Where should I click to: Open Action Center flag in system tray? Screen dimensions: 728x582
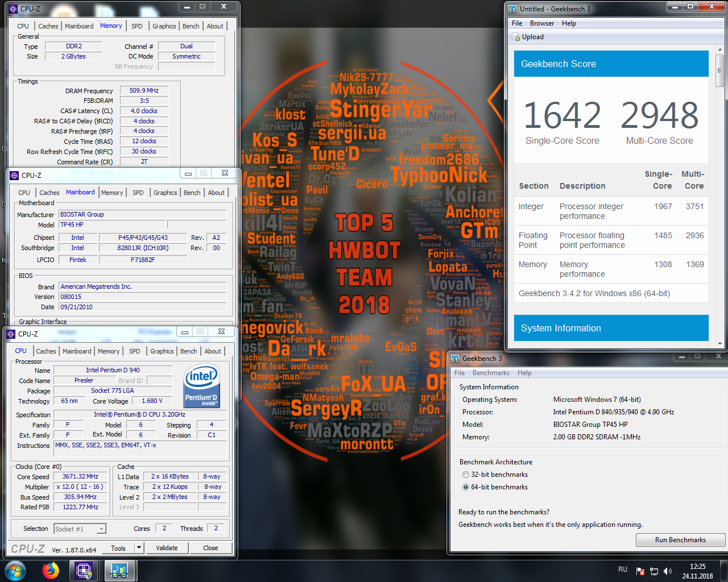[x=640, y=571]
